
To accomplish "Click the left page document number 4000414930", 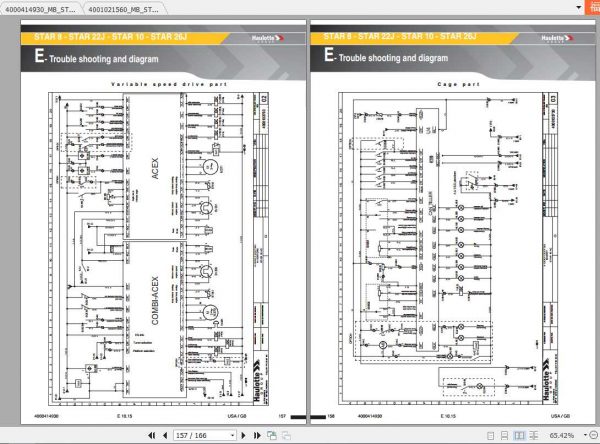I will pos(46,416).
